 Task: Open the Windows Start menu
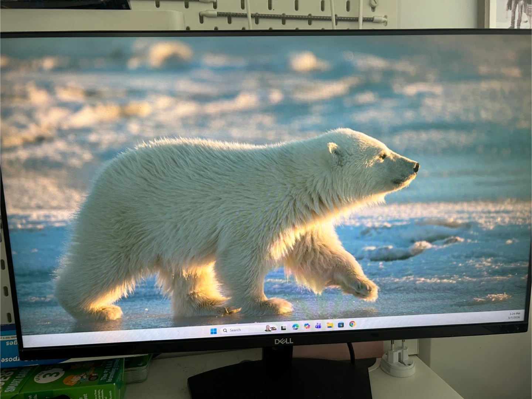[214, 331]
